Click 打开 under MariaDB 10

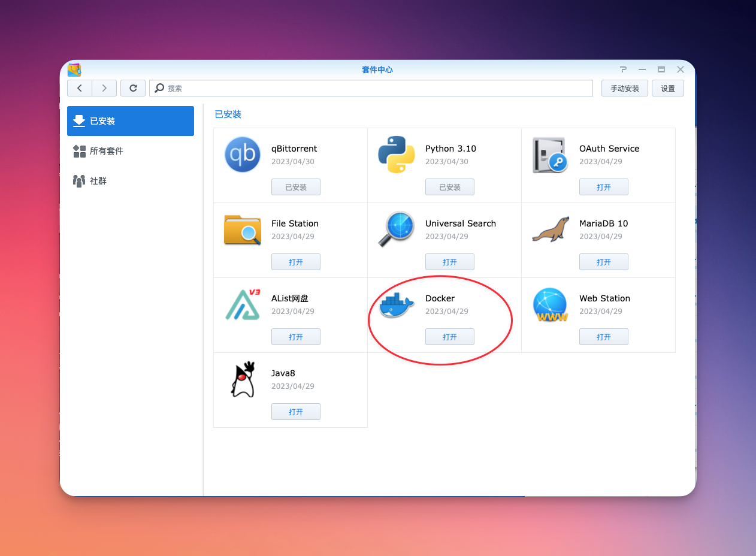pyautogui.click(x=604, y=262)
